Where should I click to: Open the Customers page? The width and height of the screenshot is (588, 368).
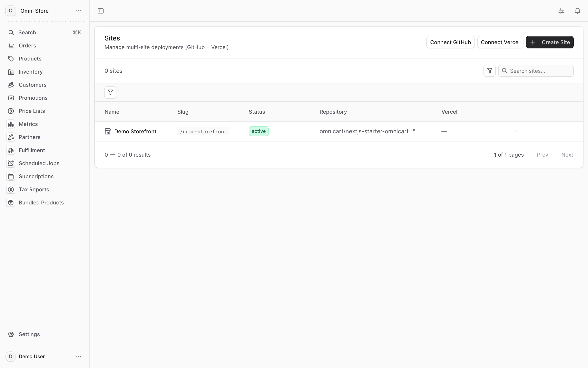click(x=45, y=85)
